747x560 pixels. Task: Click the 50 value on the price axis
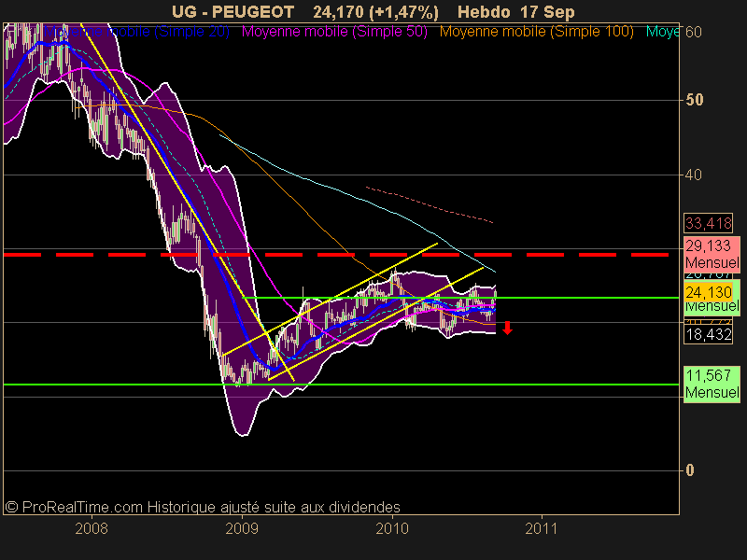click(x=694, y=100)
